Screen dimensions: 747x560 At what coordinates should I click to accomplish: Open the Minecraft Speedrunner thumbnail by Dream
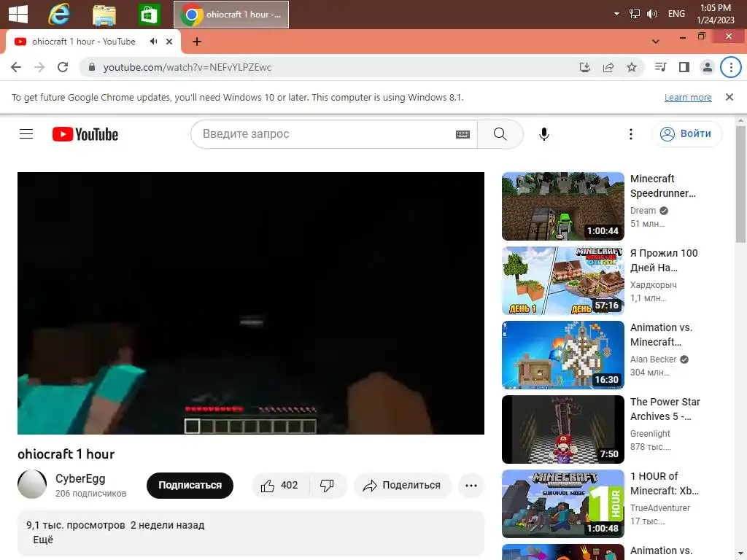[x=562, y=206]
